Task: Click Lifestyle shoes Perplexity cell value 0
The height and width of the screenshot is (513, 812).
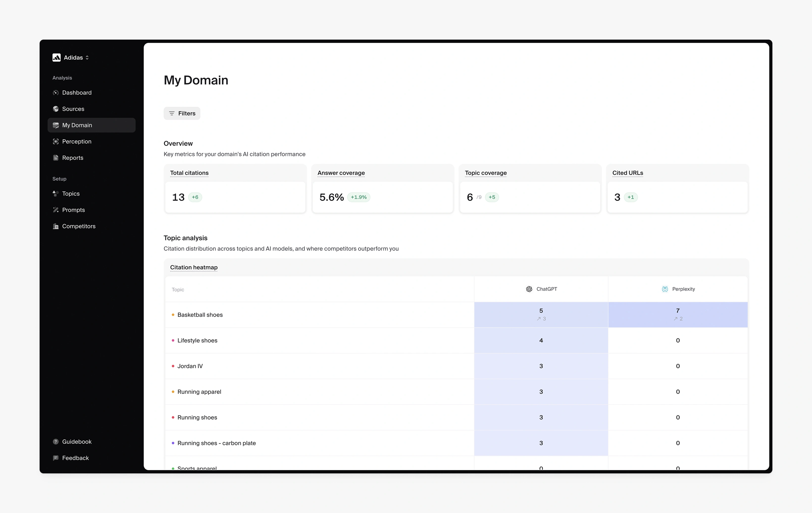Action: point(678,341)
